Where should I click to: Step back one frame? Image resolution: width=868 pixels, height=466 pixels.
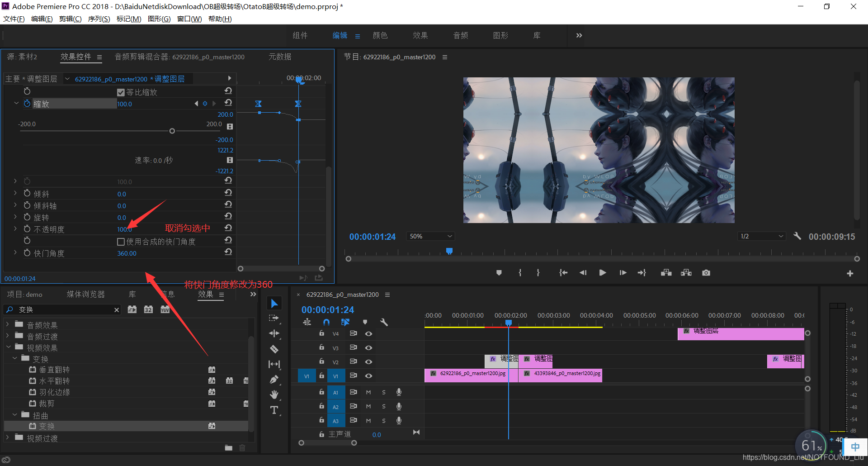pyautogui.click(x=583, y=273)
